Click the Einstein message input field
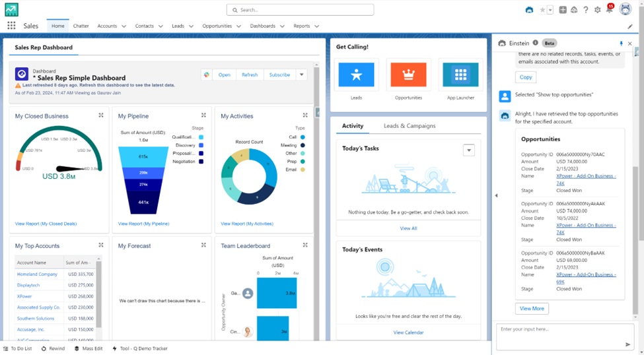This screenshot has height=355, width=644. 558,334
